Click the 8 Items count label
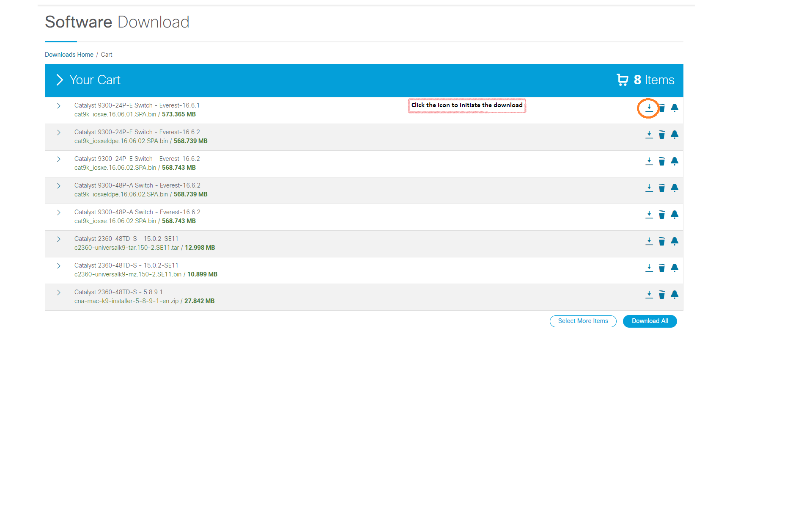Viewport: 812px width, 508px height. click(654, 80)
